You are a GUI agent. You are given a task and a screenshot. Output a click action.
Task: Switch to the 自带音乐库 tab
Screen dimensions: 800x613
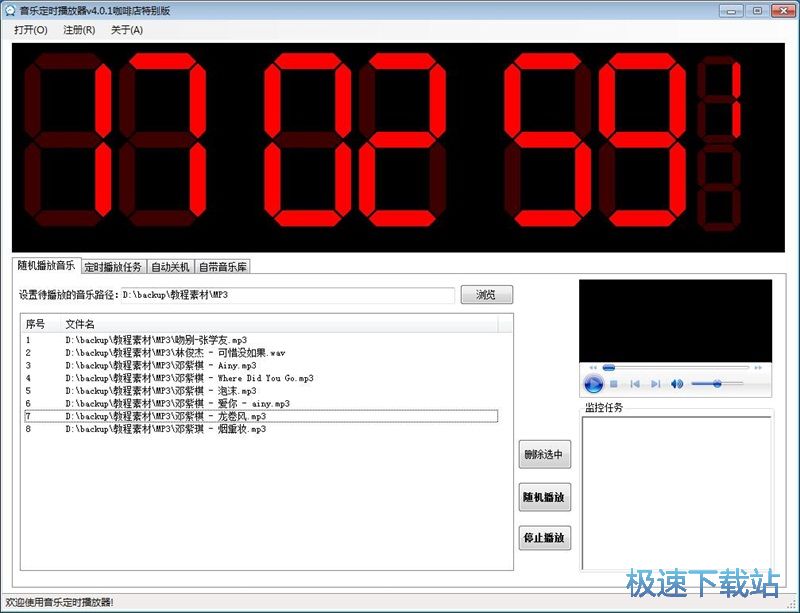coord(222,266)
